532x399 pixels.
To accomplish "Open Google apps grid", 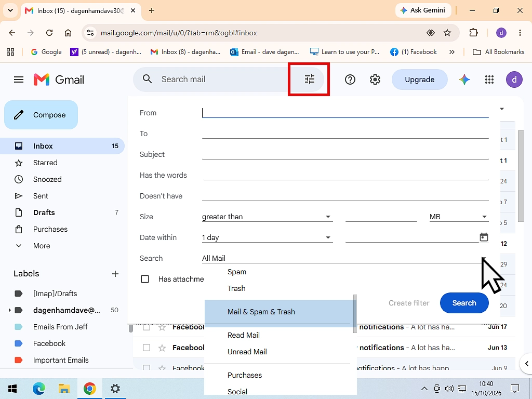I will 489,79.
